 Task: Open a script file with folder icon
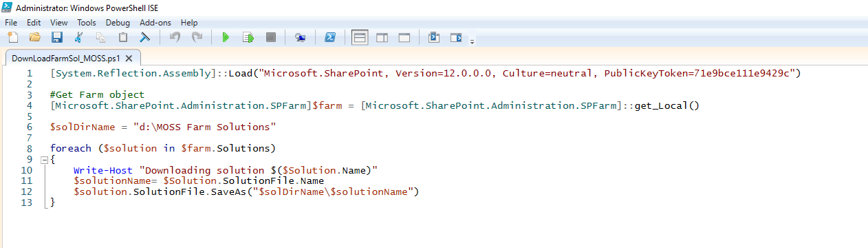pos(35,37)
